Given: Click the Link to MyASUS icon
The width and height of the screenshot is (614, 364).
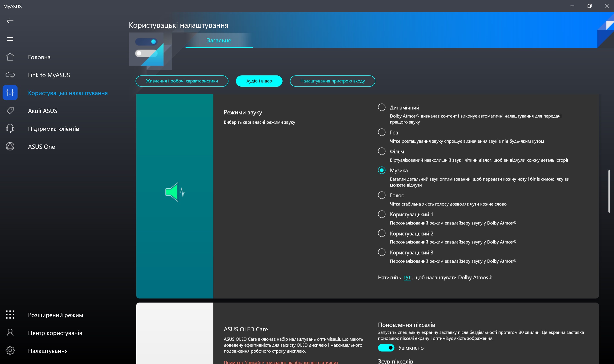Looking at the screenshot, I should tap(10, 75).
